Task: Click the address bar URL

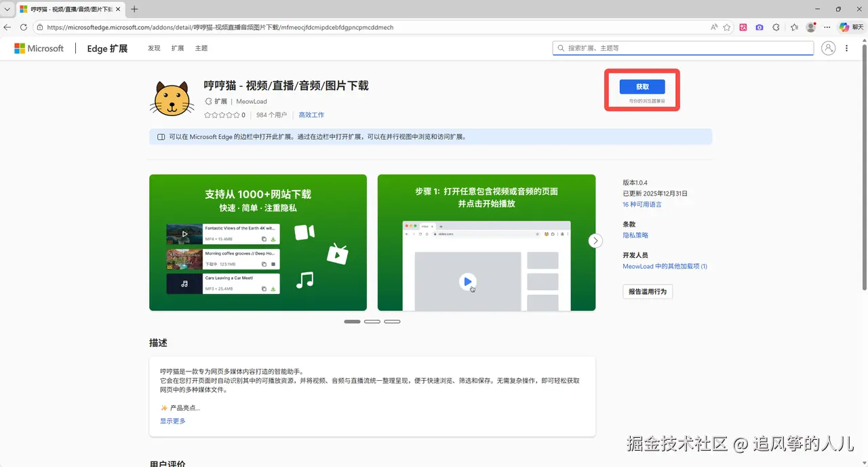Action: tap(220, 27)
